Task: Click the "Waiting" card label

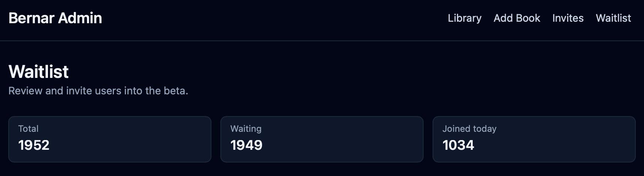Action: tap(246, 129)
